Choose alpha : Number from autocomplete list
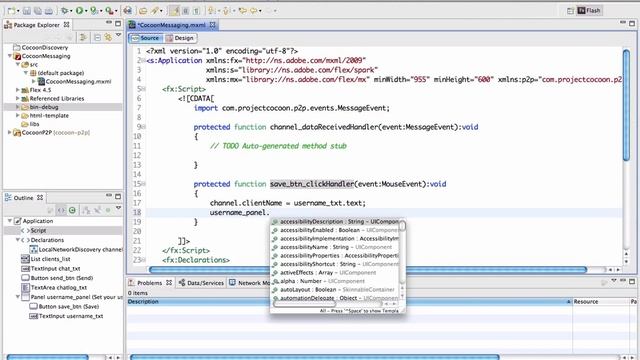This screenshot has height=360, width=640. click(x=334, y=281)
